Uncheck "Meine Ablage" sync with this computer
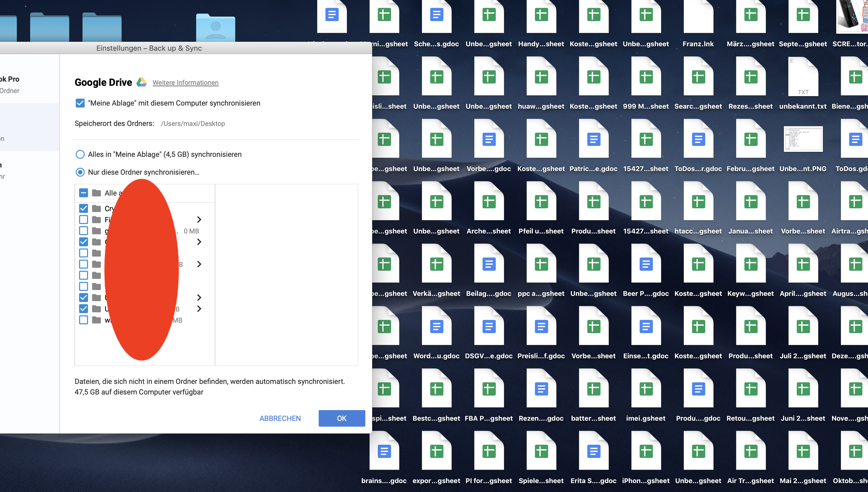The width and height of the screenshot is (868, 492). (80, 103)
